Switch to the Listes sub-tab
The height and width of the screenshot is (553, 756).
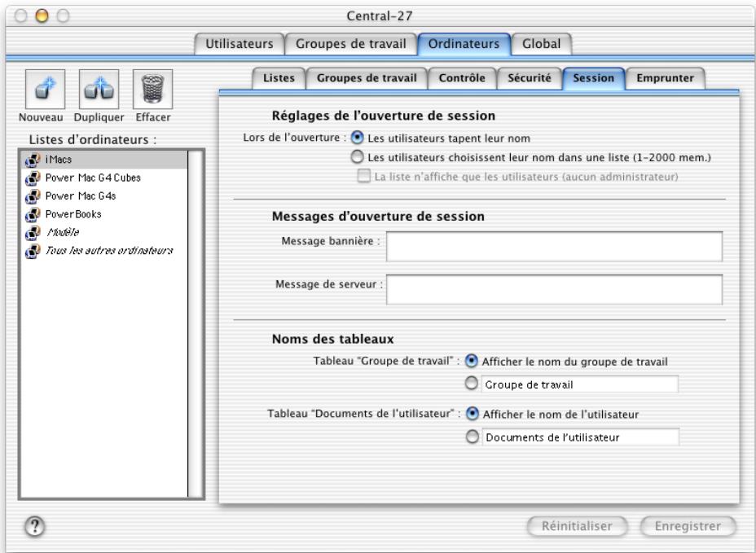pos(279,78)
